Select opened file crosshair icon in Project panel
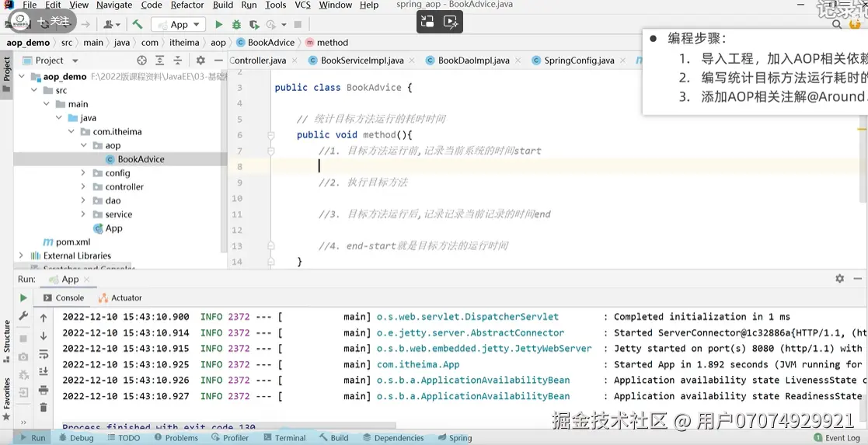Screen dimensions: 868x445 141,61
